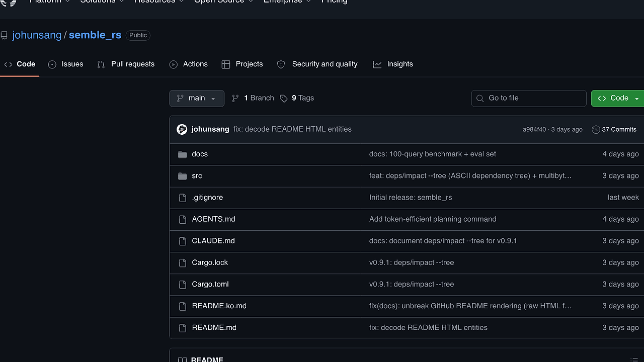Open the .gitignore file
The height and width of the screenshot is (362, 644).
207,198
